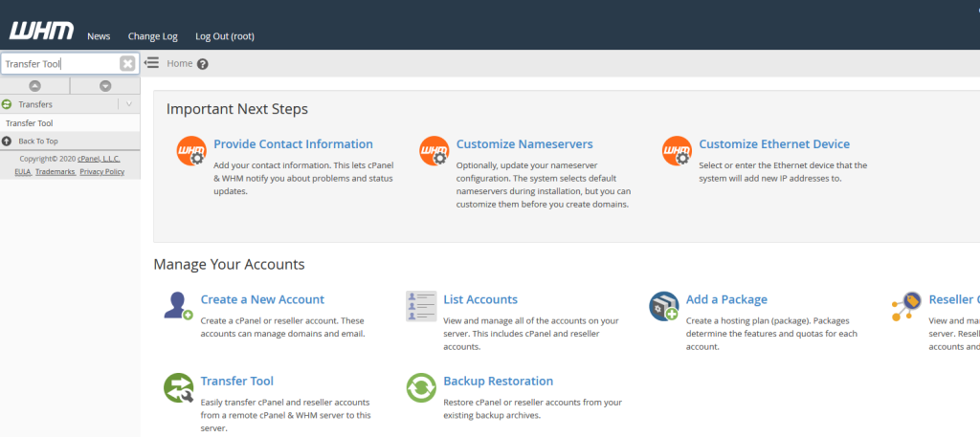Collapse the sidebar navigation menu
This screenshot has height=437, width=980.
[x=151, y=63]
